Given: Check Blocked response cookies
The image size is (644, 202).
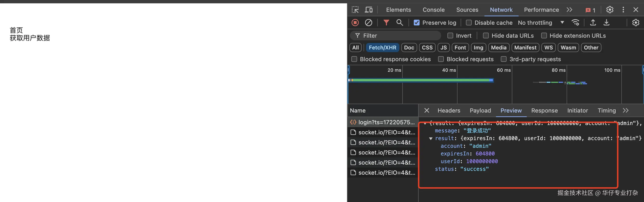Looking at the screenshot, I should [x=354, y=59].
